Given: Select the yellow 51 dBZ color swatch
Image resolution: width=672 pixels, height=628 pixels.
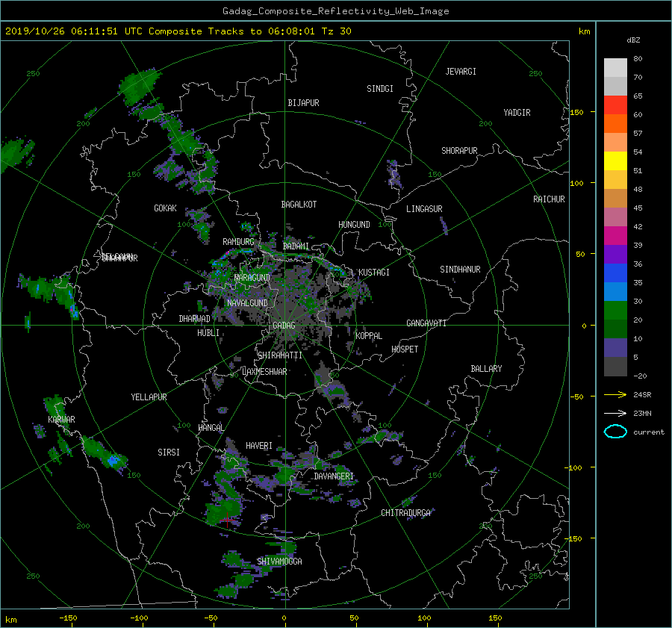Looking at the screenshot, I should click(x=615, y=161).
